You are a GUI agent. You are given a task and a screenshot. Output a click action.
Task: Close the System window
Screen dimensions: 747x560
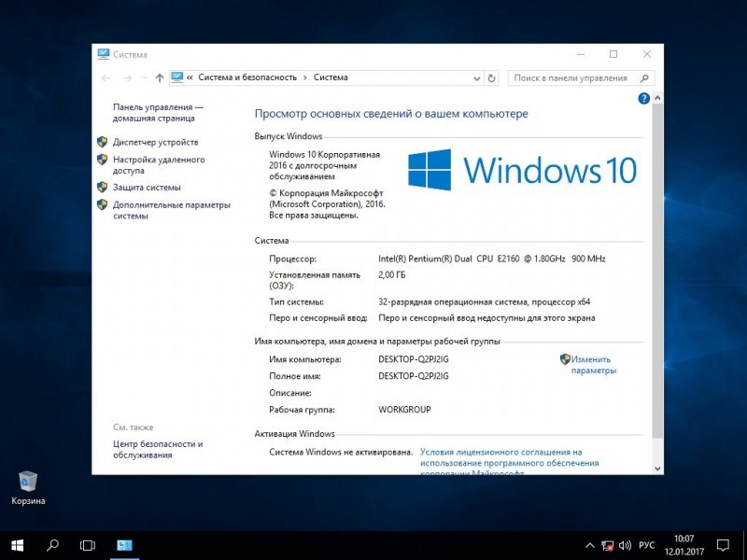pos(647,54)
